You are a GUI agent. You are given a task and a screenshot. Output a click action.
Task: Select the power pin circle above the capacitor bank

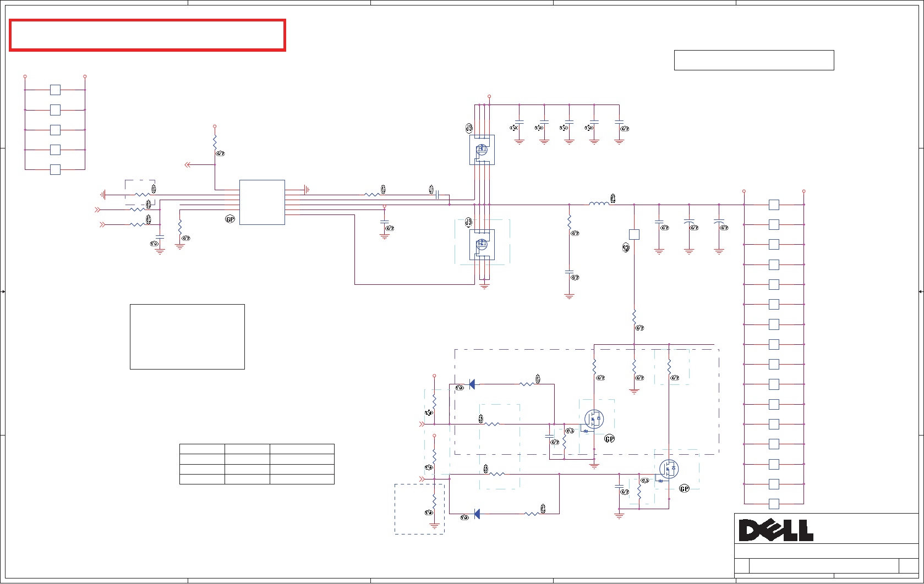(489, 96)
